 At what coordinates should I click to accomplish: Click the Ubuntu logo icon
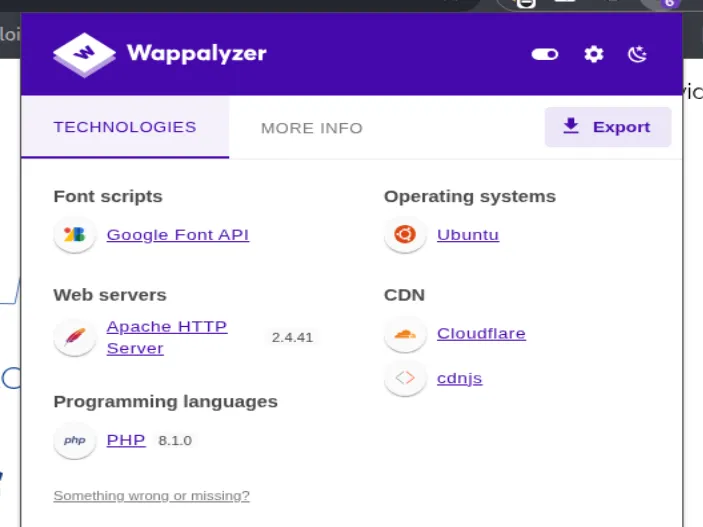(405, 235)
